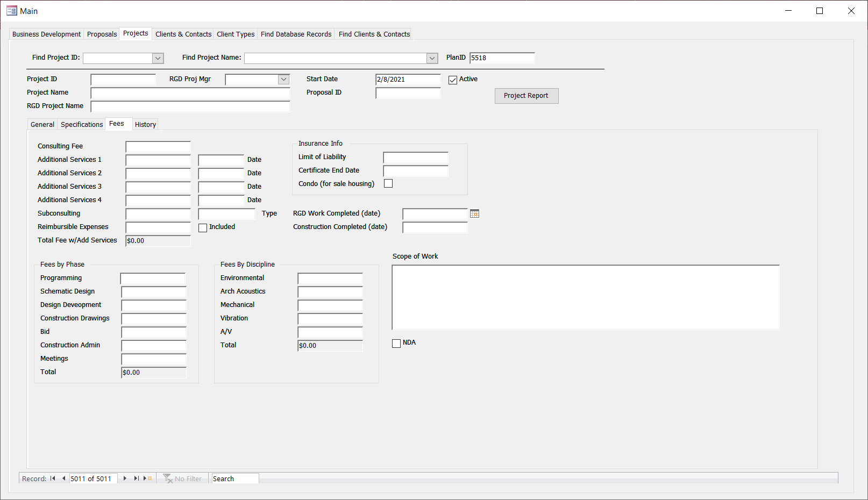Switch to Business Development tab
The height and width of the screenshot is (500, 868).
coord(46,34)
